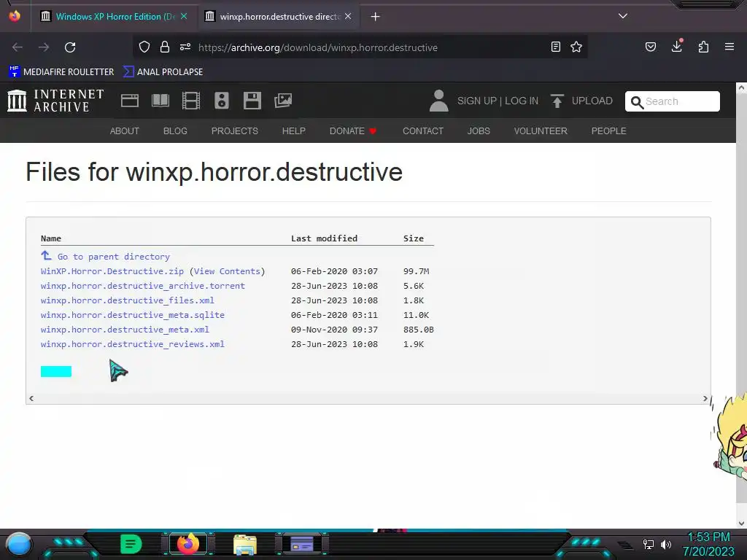Open winxp.horror.destructive_reviews.xml
The height and width of the screenshot is (560, 747).
(133, 344)
